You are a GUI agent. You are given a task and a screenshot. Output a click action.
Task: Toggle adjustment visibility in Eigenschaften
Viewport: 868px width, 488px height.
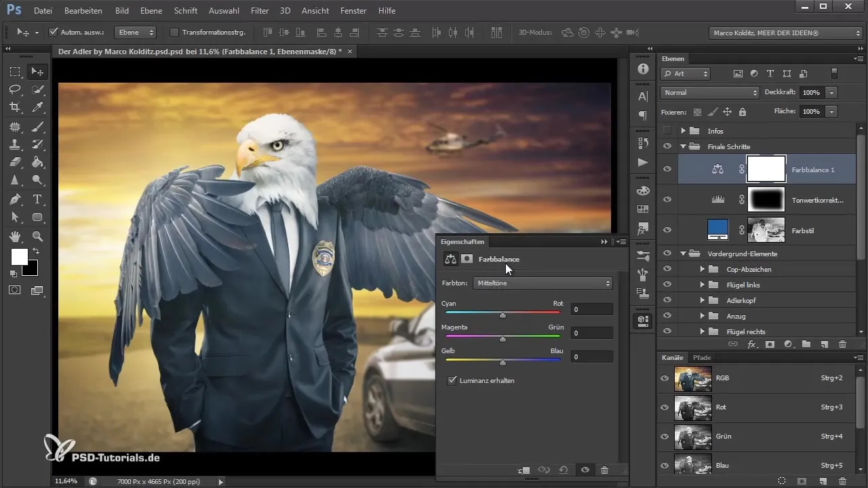585,470
